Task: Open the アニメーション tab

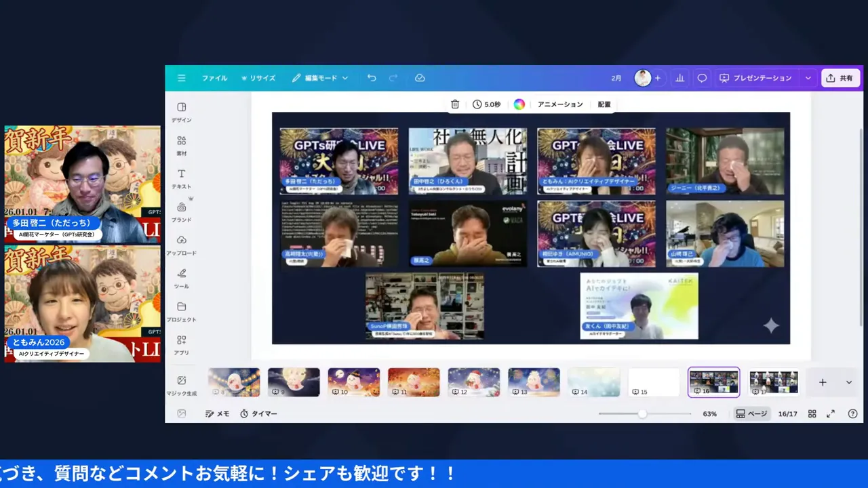Action: [x=559, y=104]
